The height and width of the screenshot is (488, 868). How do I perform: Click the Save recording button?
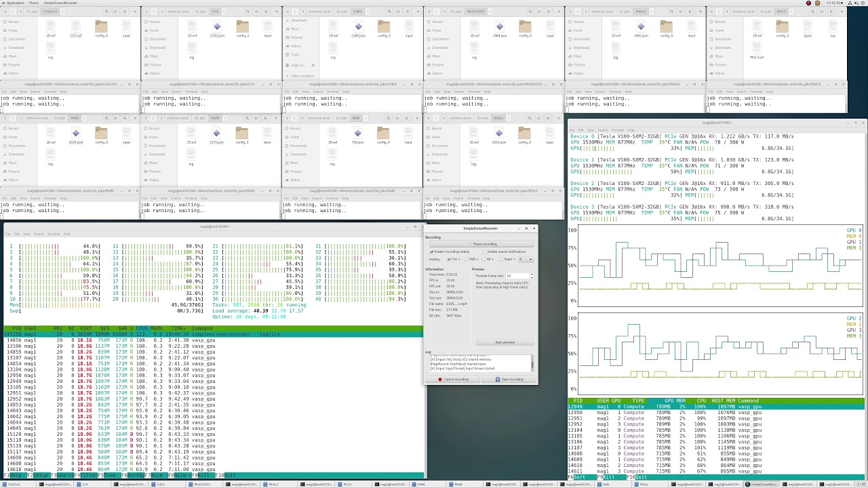509,380
